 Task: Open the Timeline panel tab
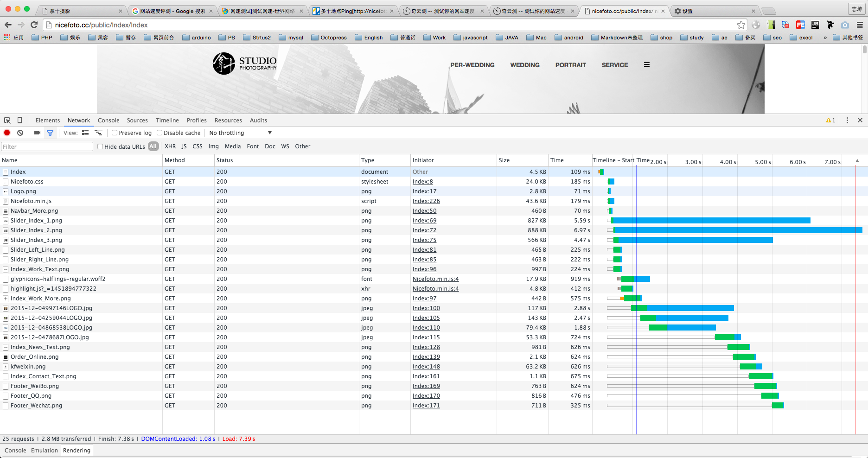point(167,120)
